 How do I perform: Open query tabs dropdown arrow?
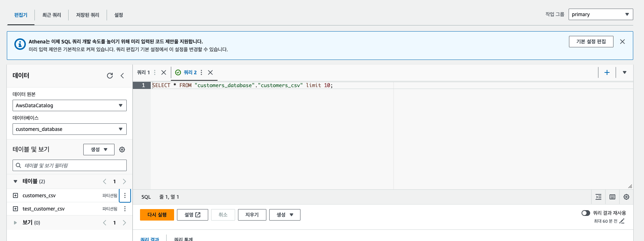pos(625,72)
